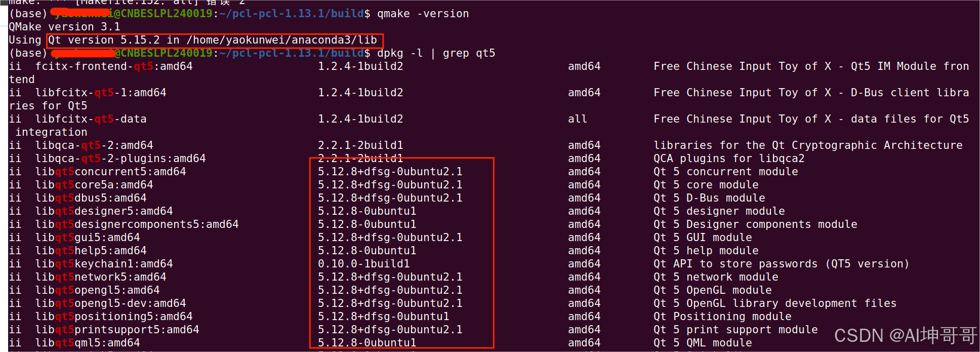Select package name libqt5designer5:amd64
Image resolution: width=980 pixels, height=352 pixels.
click(x=104, y=211)
